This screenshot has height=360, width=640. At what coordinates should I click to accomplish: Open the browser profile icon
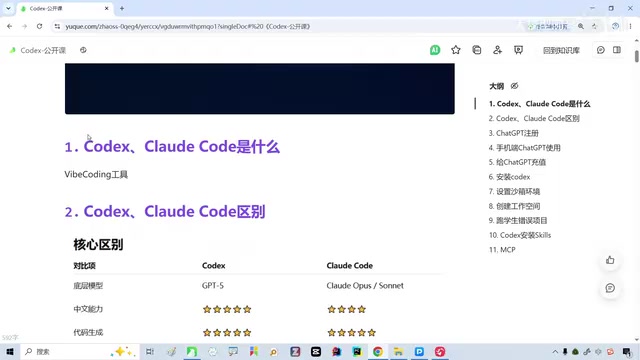(x=615, y=27)
